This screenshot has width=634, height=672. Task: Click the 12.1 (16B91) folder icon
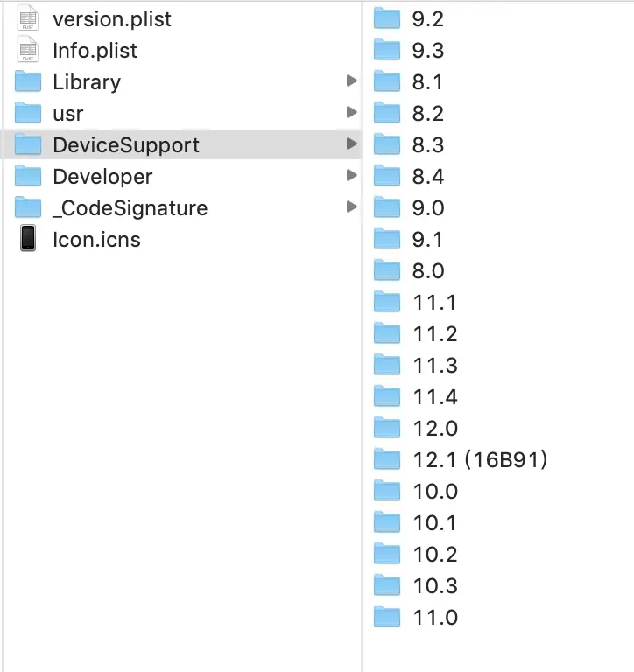pyautogui.click(x=386, y=459)
